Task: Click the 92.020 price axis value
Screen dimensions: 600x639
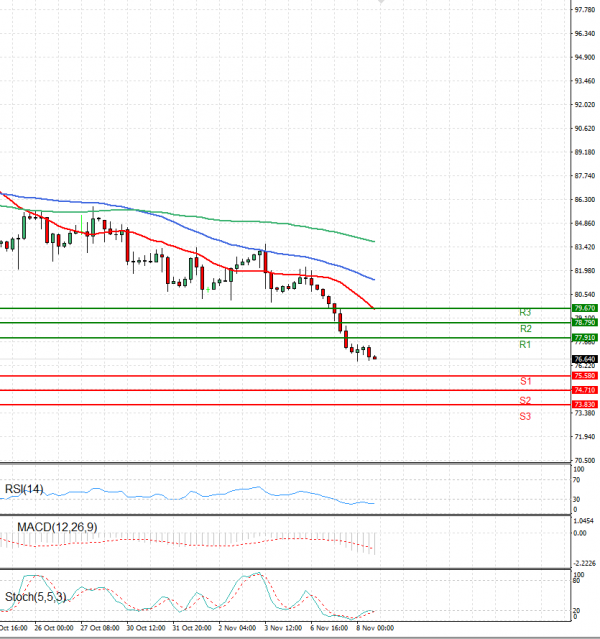Action: pyautogui.click(x=585, y=105)
